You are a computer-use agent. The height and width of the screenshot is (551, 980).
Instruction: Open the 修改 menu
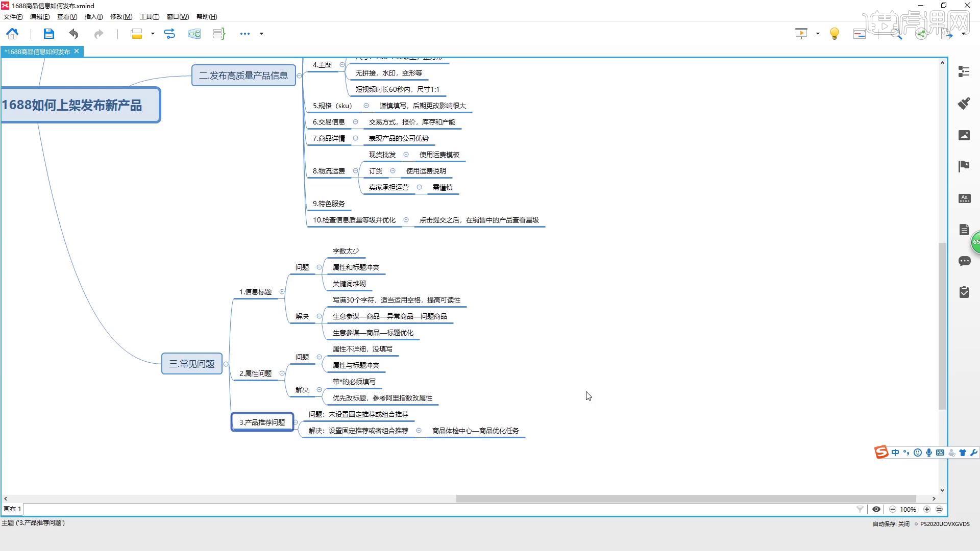(121, 17)
